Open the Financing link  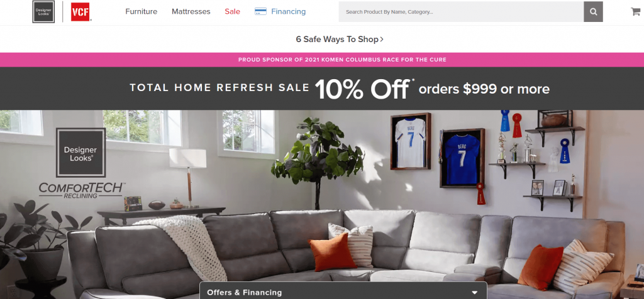coord(288,11)
